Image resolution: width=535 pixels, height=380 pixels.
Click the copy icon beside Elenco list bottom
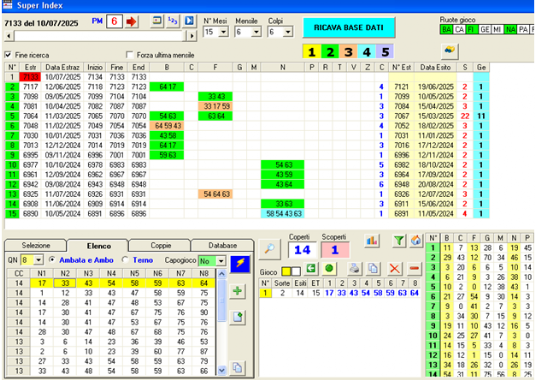[237, 368]
